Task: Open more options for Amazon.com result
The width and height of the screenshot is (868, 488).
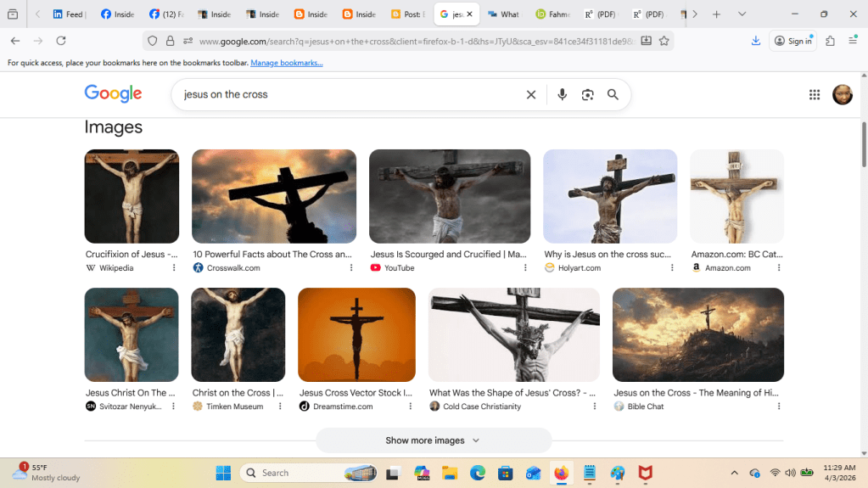Action: pos(779,267)
